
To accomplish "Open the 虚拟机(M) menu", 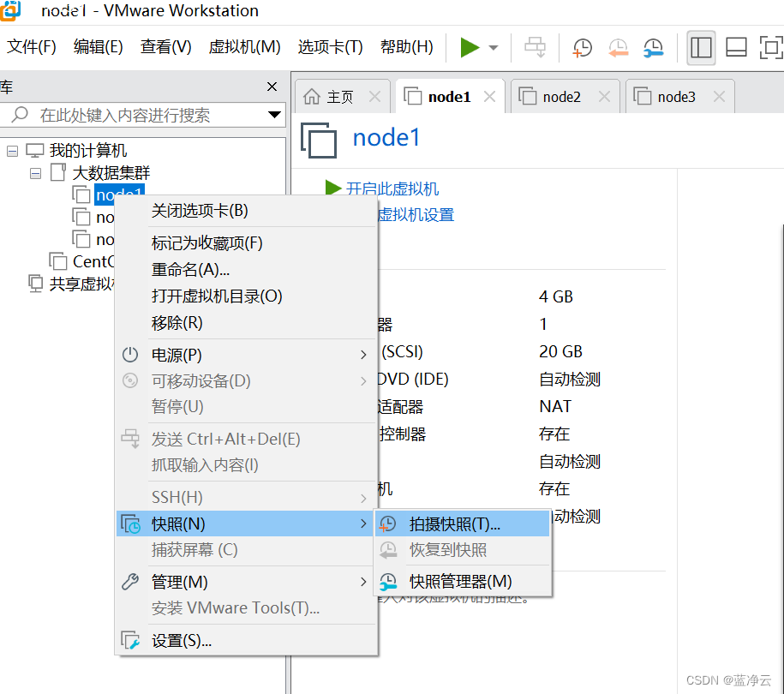I will pos(244,47).
